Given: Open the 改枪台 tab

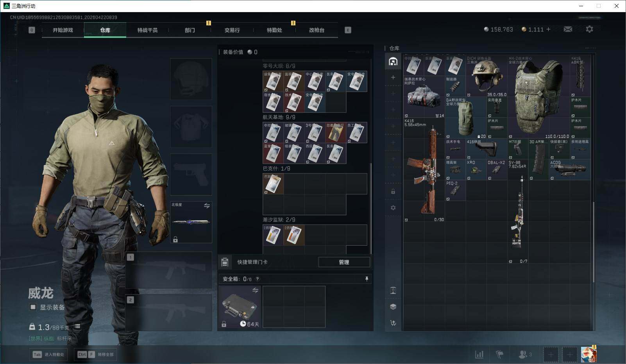Looking at the screenshot, I should (317, 30).
